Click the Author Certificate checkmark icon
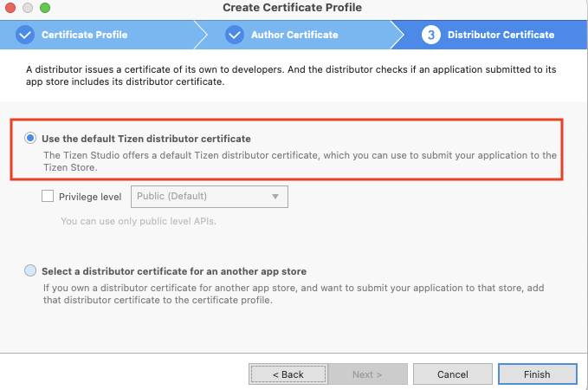The width and height of the screenshot is (588, 390). (x=235, y=35)
